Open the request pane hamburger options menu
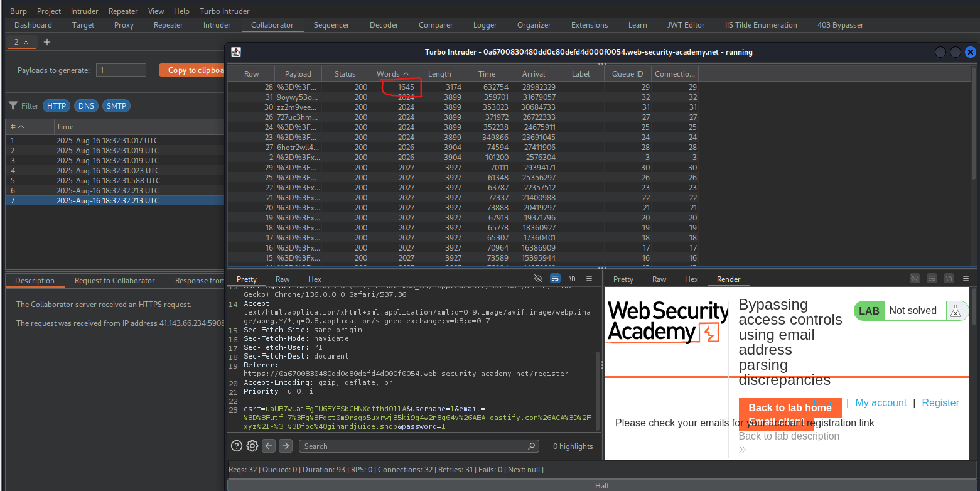 coord(589,278)
